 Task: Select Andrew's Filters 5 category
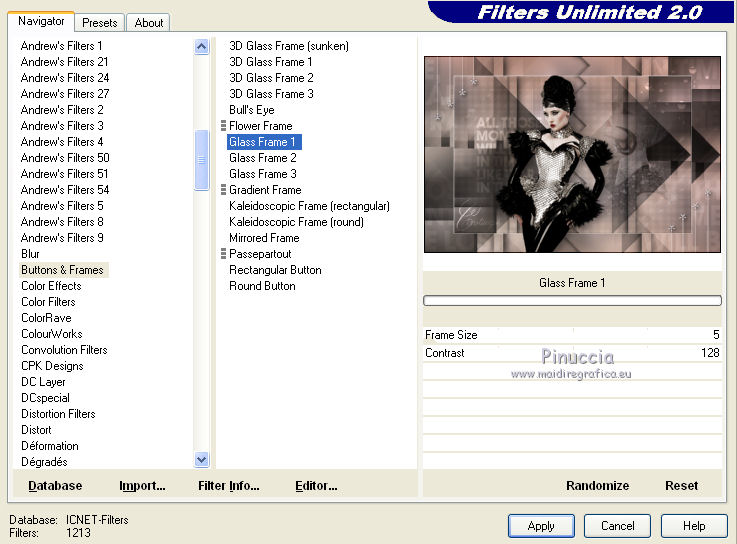62,205
